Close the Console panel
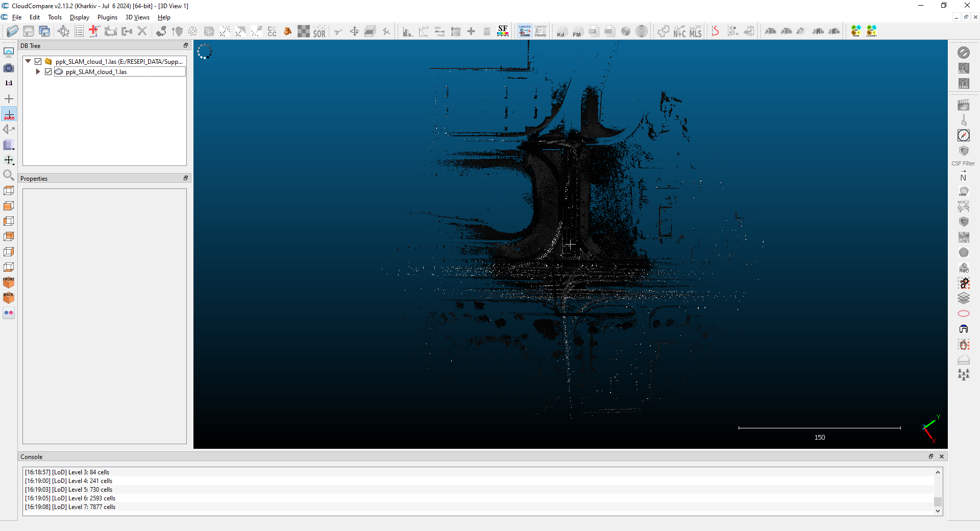 point(942,456)
